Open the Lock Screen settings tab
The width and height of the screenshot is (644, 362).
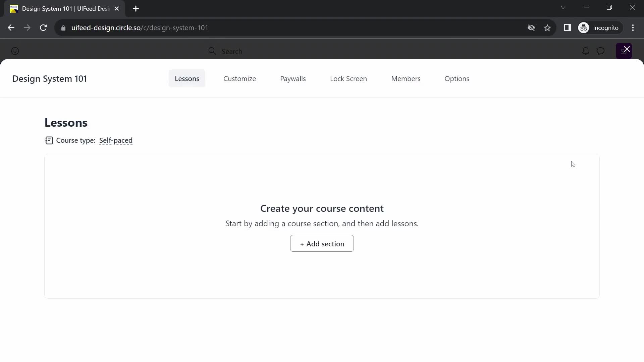tap(348, 79)
